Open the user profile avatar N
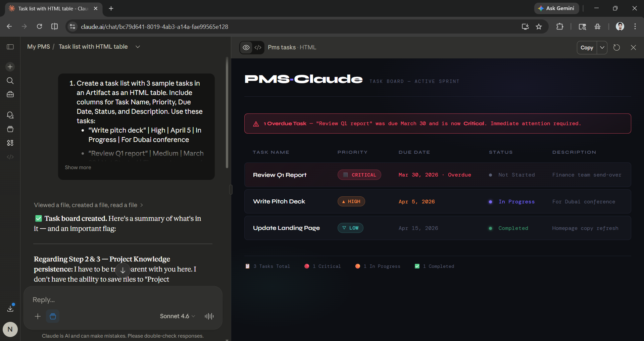Viewport: 644px width, 341px height. [10, 329]
